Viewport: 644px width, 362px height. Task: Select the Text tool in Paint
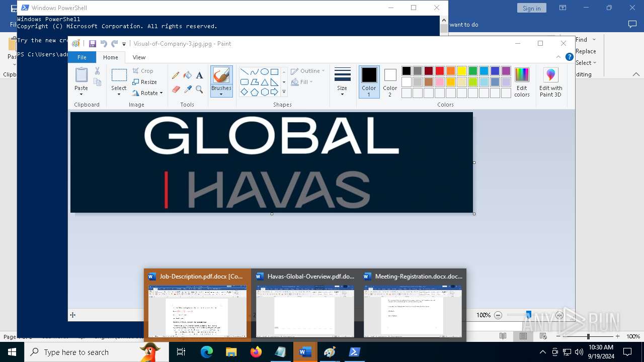point(200,75)
